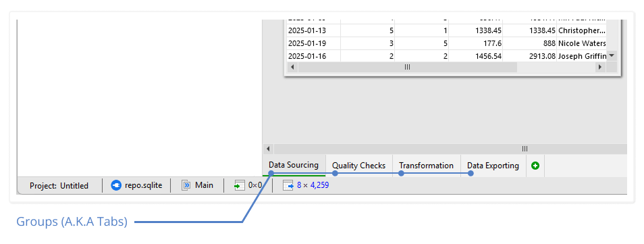Click the data table horizontal scrollbar thumb
The image size is (644, 244).
(x=408, y=67)
